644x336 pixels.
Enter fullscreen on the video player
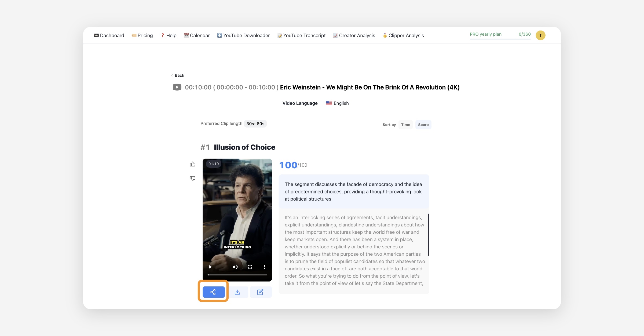coord(250,267)
